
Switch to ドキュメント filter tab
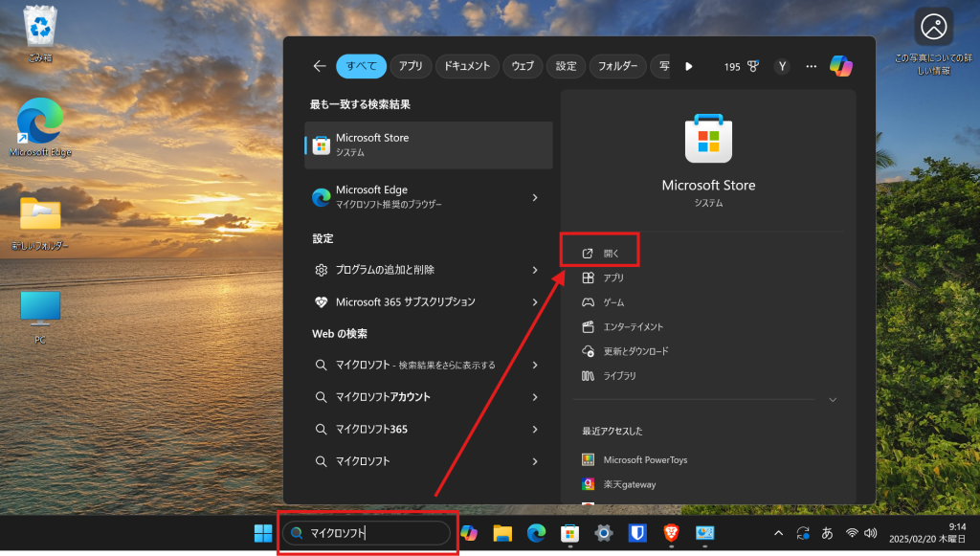click(468, 66)
